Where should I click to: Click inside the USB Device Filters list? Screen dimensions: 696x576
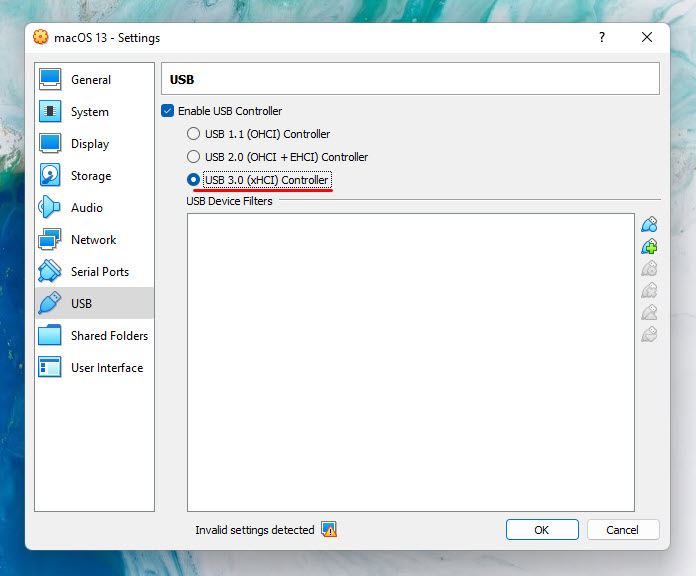click(x=411, y=362)
